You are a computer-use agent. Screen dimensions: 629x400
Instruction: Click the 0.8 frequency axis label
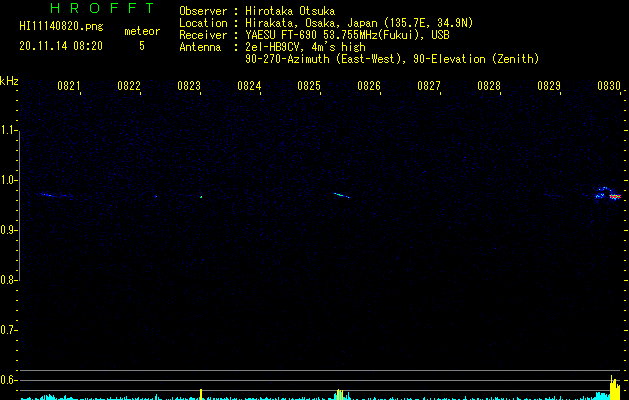[8, 280]
